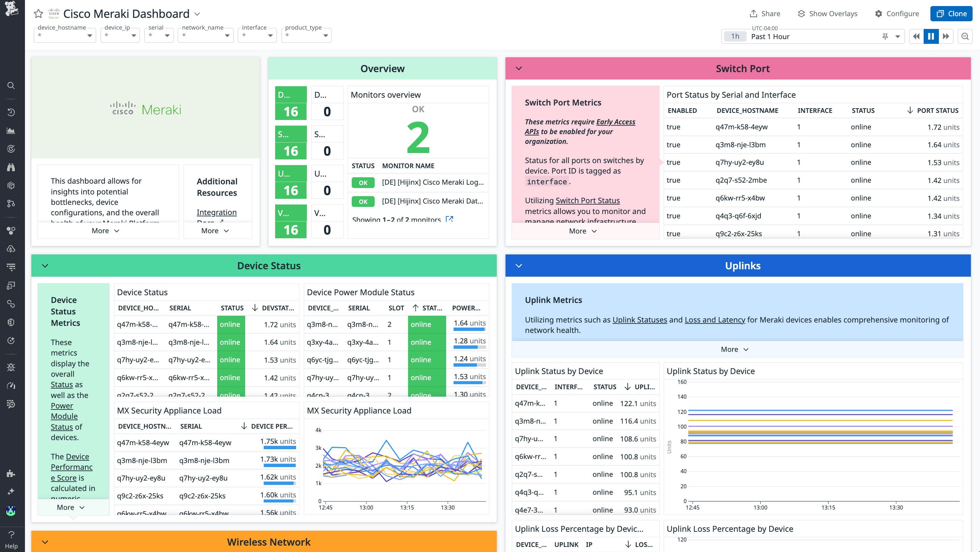Sort Device Status table by SERIAL header

point(180,308)
